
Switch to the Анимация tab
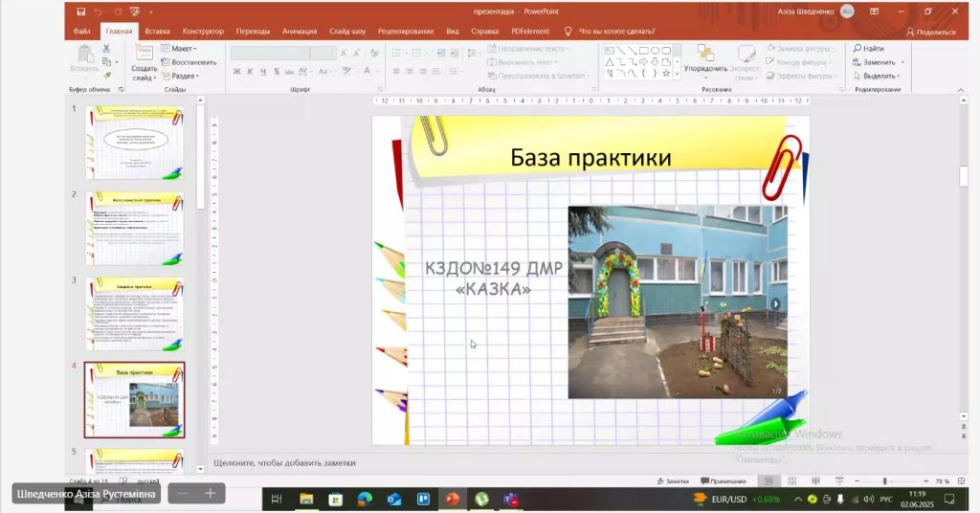[300, 32]
